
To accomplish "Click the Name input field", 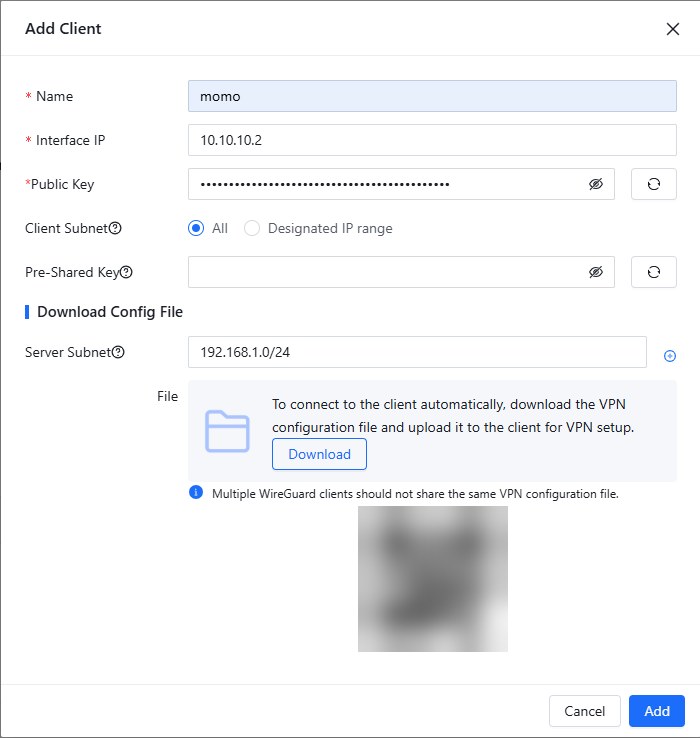I will coord(432,96).
